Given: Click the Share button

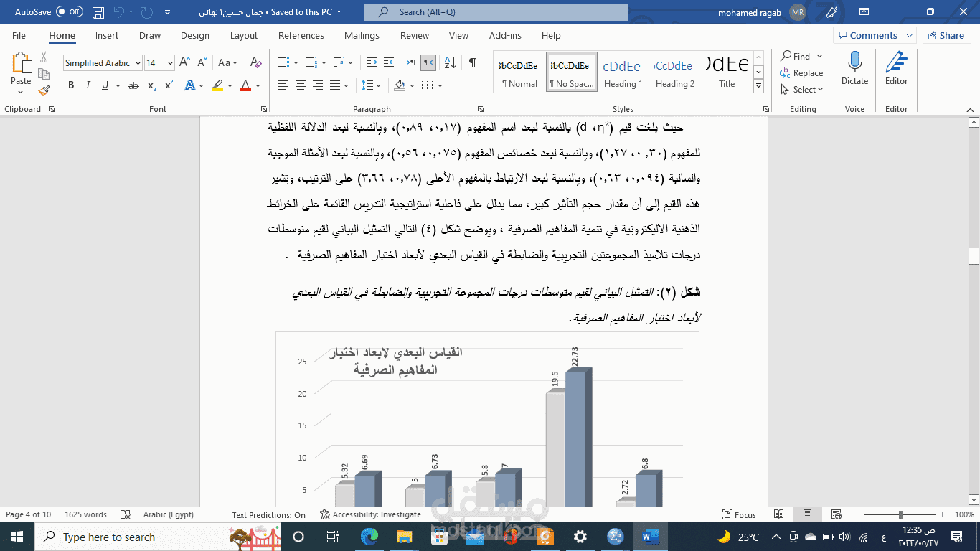Looking at the screenshot, I should click(x=947, y=35).
